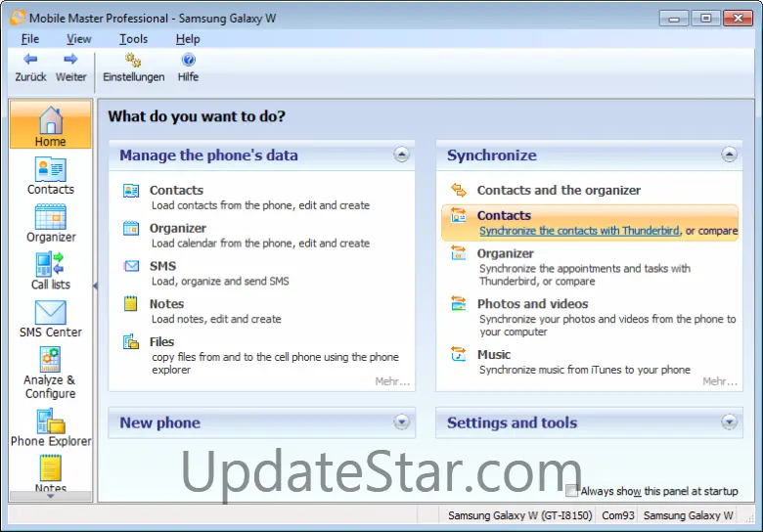Click sync icon for Contacts and the organizer
The height and width of the screenshot is (532, 763).
(x=459, y=190)
